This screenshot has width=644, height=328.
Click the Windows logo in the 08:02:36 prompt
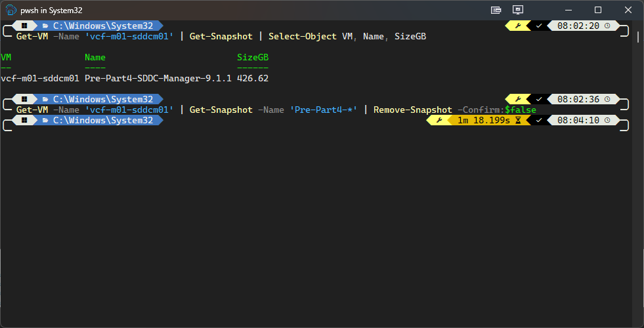tap(25, 99)
